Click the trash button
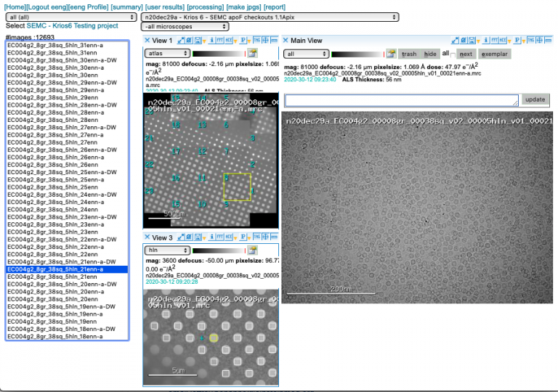Screen dimensions: 558x392 pos(409,54)
